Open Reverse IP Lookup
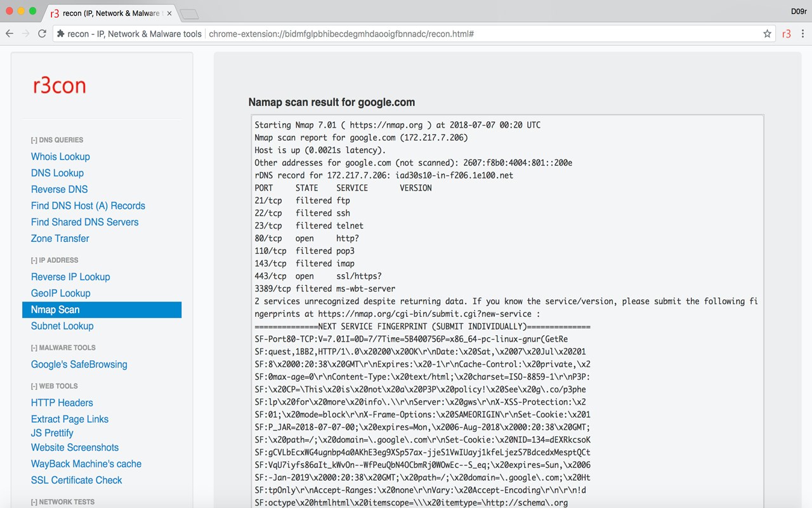Screen dimensions: 812x508 coord(70,277)
